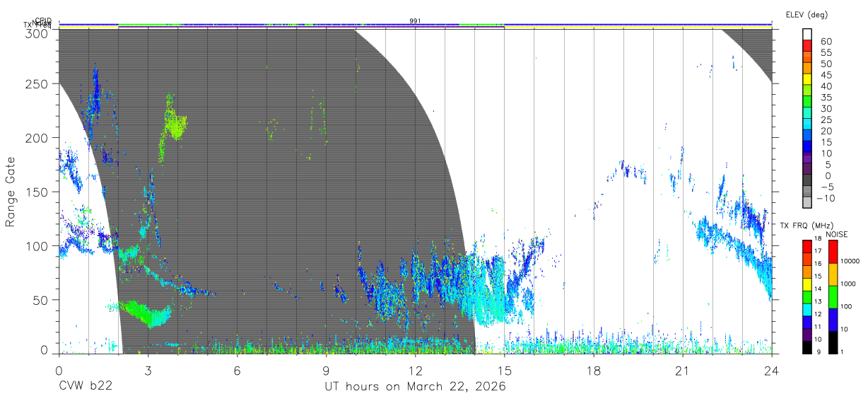Viewport: 868px width, 401px height.
Task: Click the '30' label on the ELEV scale
Action: pyautogui.click(x=826, y=108)
